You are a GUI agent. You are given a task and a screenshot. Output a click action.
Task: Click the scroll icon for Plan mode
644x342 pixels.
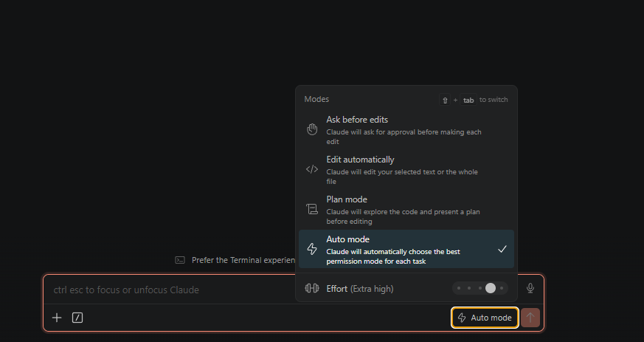312,209
